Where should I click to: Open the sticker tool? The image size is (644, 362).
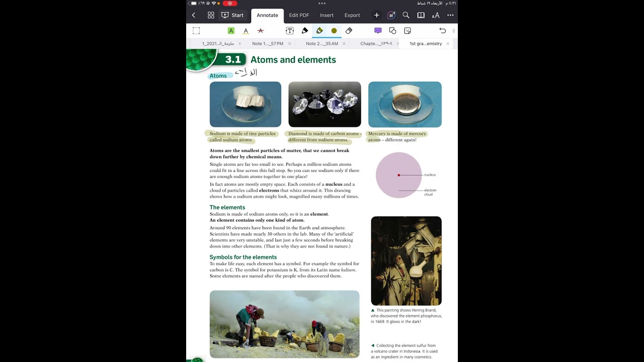pos(408,31)
